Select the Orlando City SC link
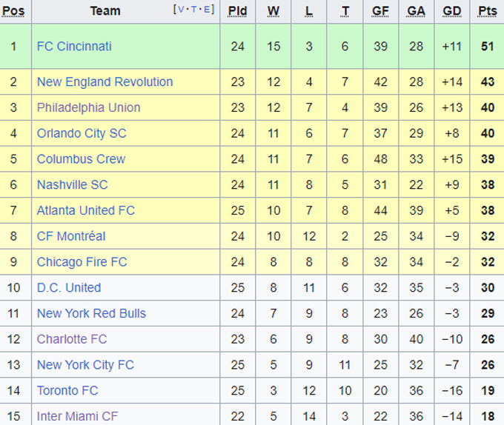Viewport: 504px width, 425px height. click(82, 133)
